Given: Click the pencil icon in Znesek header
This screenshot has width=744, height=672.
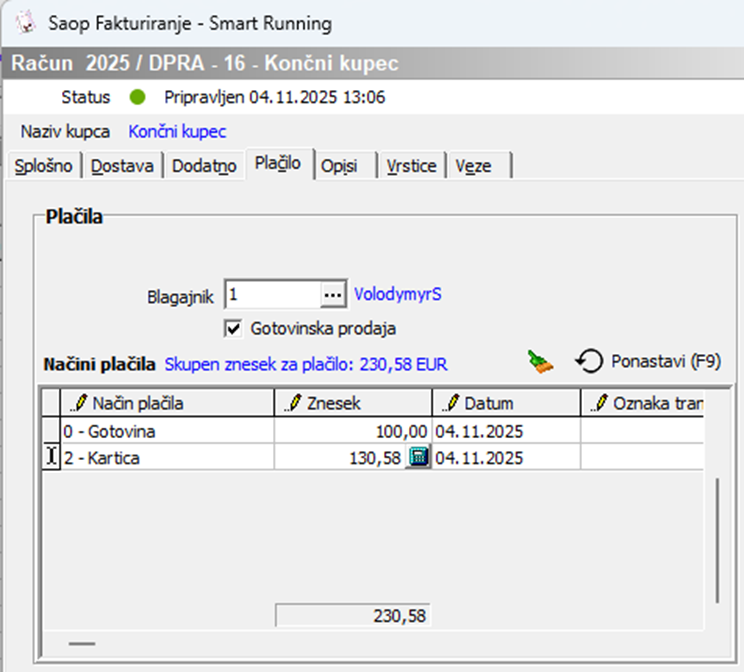Looking at the screenshot, I should 293,403.
